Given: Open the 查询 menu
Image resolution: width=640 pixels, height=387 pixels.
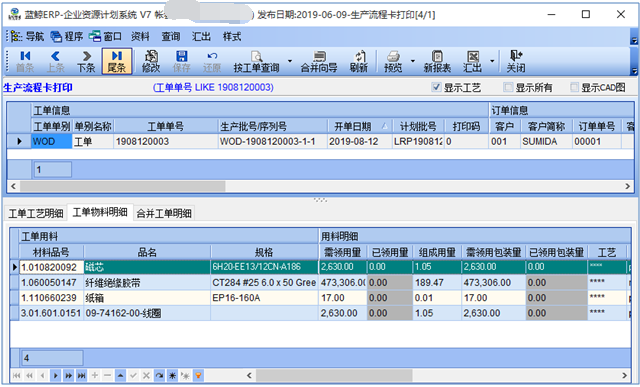Looking at the screenshot, I should click(171, 37).
